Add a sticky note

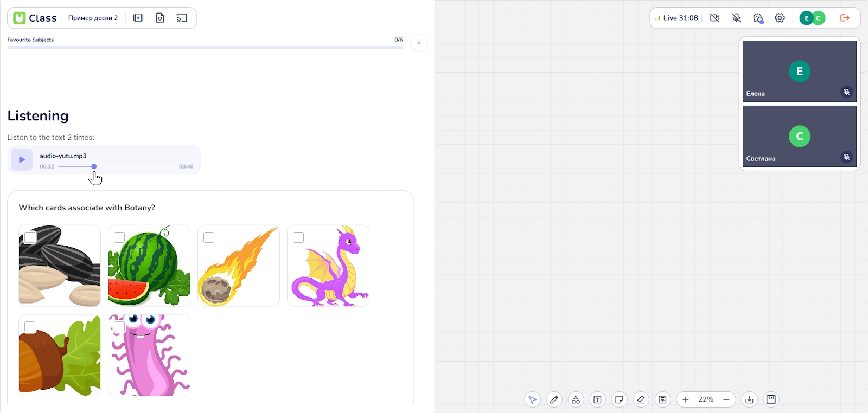(x=619, y=399)
